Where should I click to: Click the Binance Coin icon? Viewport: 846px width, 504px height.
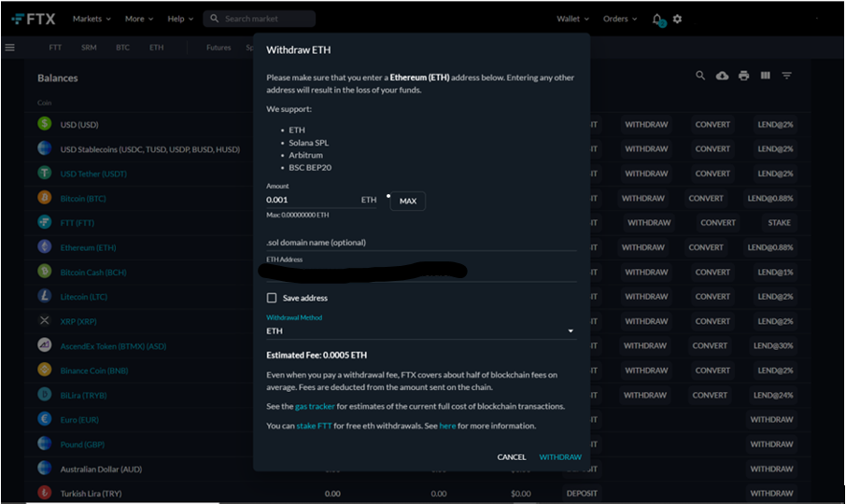tap(45, 370)
